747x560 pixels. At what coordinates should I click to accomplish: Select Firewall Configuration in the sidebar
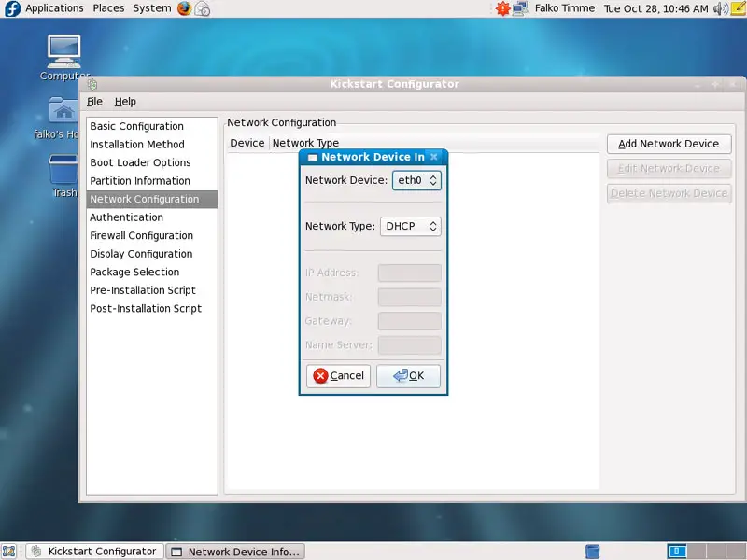(x=152, y=236)
